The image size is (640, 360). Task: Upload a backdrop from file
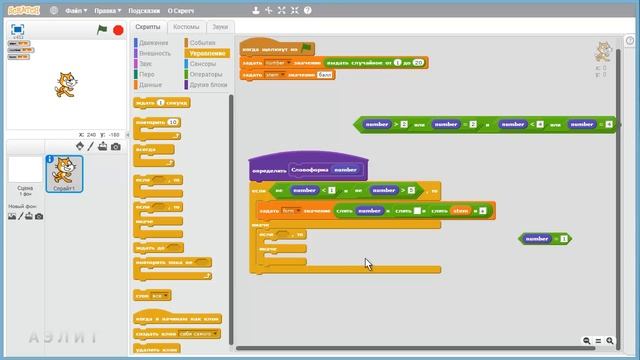pyautogui.click(x=29, y=216)
